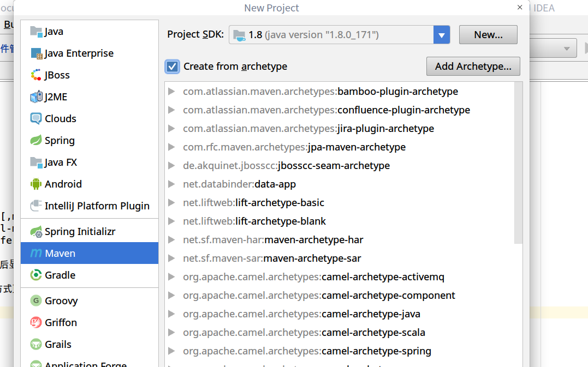Uncheck Create from archetype checkbox

click(172, 67)
